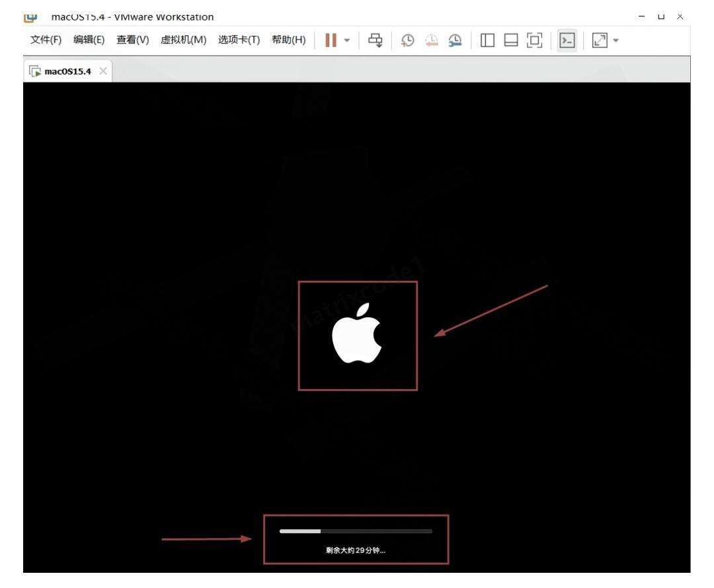Image resolution: width=714 pixels, height=588 pixels.
Task: Click the Apple logo in the VM
Action: point(358,334)
